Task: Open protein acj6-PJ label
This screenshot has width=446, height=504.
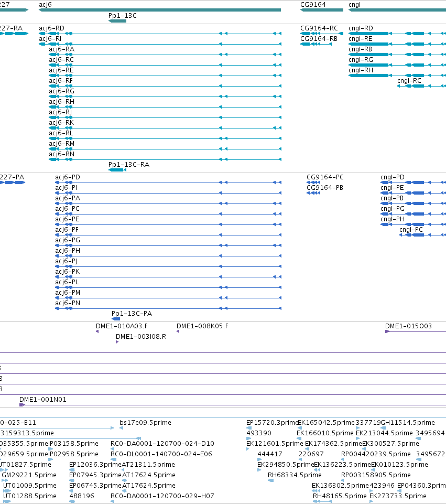Action: click(67, 261)
